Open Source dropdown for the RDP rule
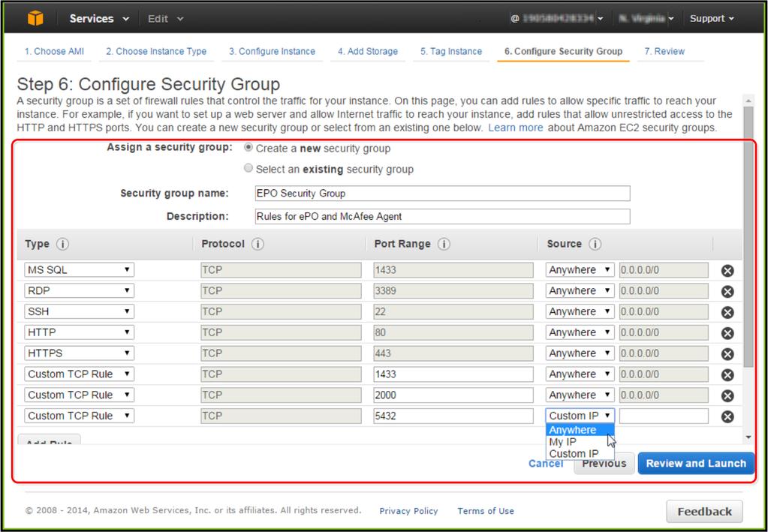 (580, 290)
